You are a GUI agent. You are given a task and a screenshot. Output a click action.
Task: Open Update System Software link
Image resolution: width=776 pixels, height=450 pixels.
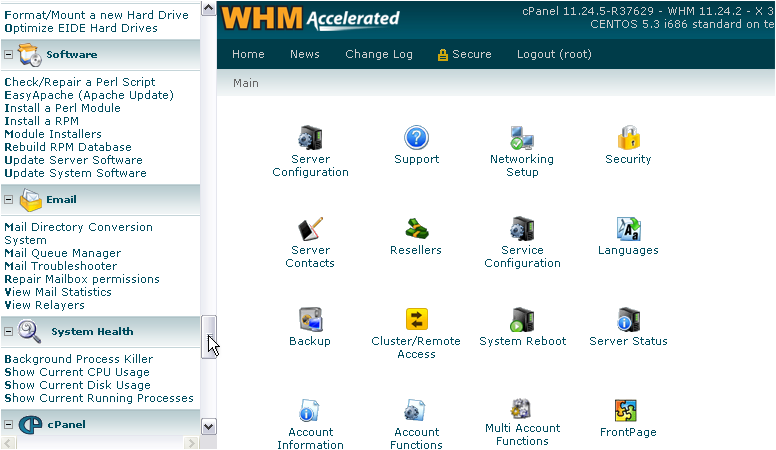tap(75, 173)
